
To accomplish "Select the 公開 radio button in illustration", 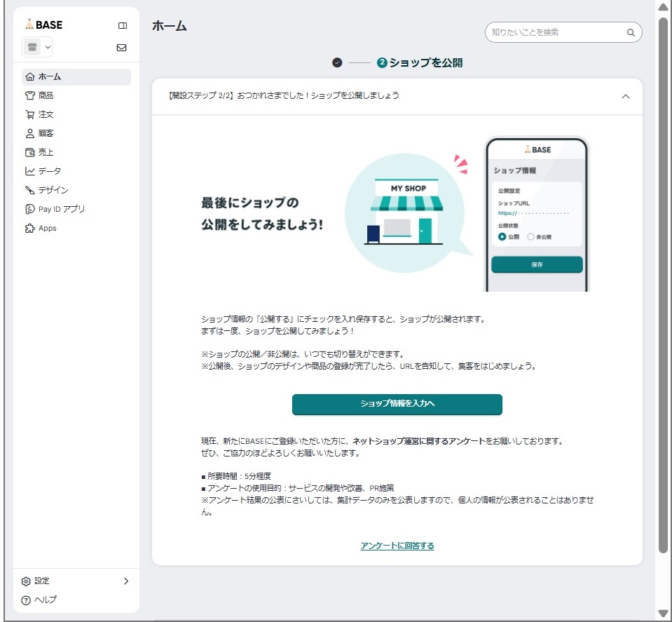I will [x=502, y=237].
